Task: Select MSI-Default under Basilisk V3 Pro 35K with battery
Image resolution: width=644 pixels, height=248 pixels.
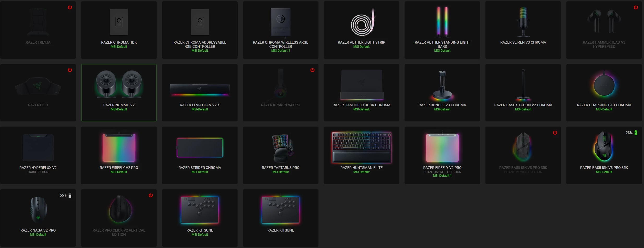Action: (x=604, y=172)
